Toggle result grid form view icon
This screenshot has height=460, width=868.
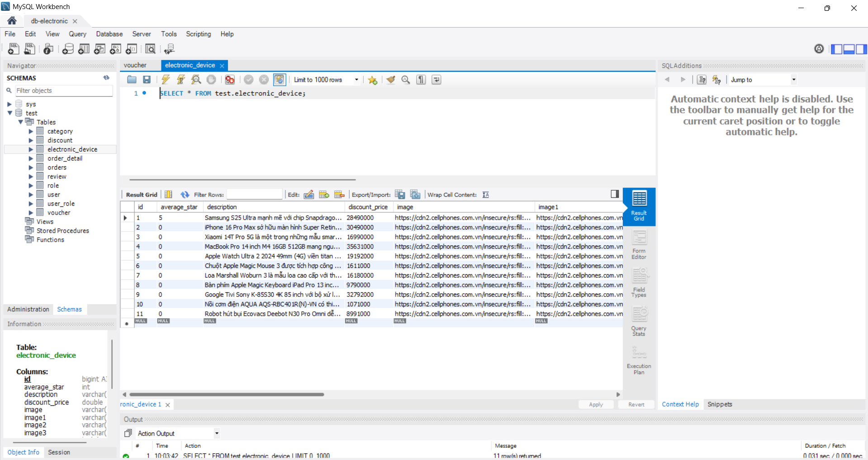click(168, 194)
